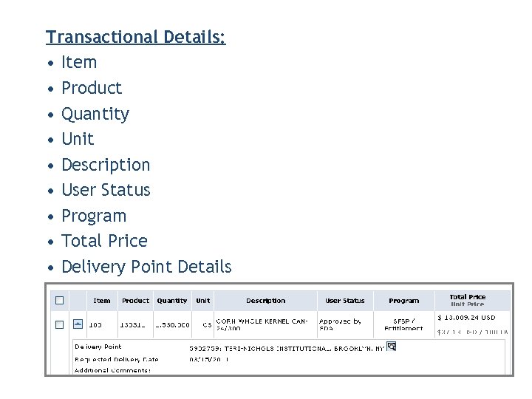Click the Transactional Details heading

click(136, 37)
